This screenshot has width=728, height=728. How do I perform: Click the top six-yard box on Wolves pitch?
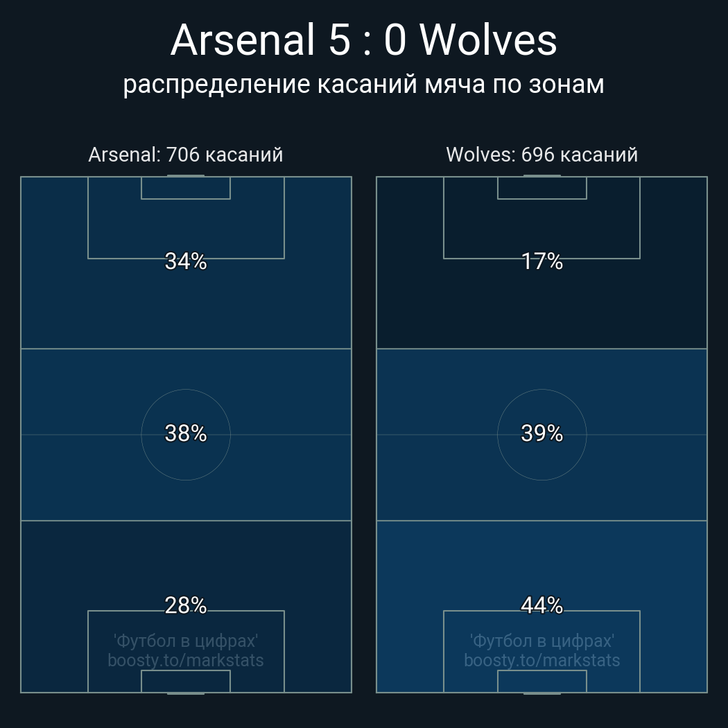coord(541,188)
